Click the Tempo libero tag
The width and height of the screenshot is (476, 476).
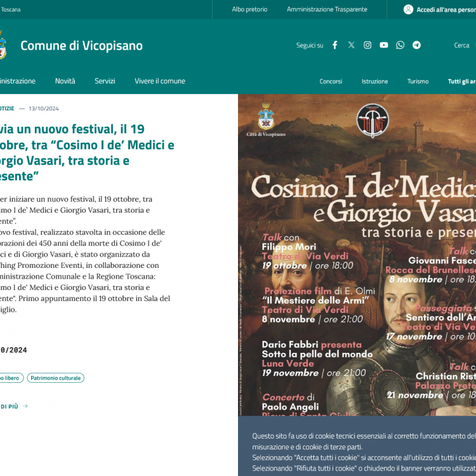click(11, 378)
